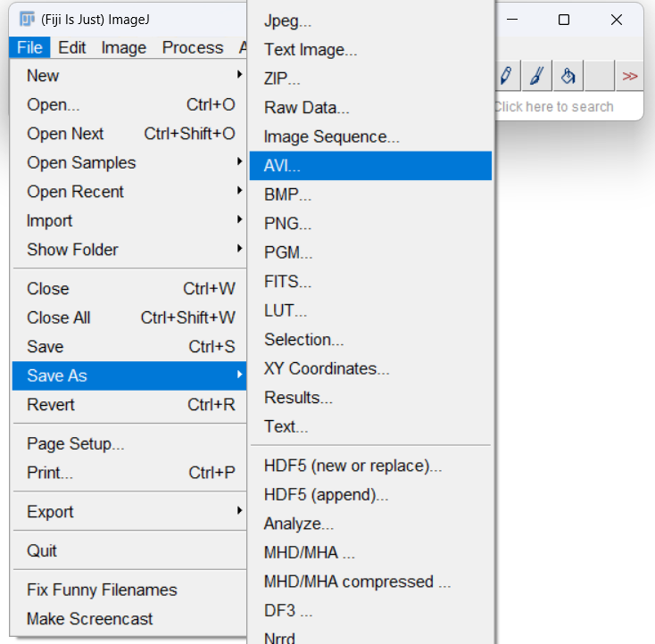655x644 pixels.
Task: Save as AVI...
Action: click(x=370, y=166)
